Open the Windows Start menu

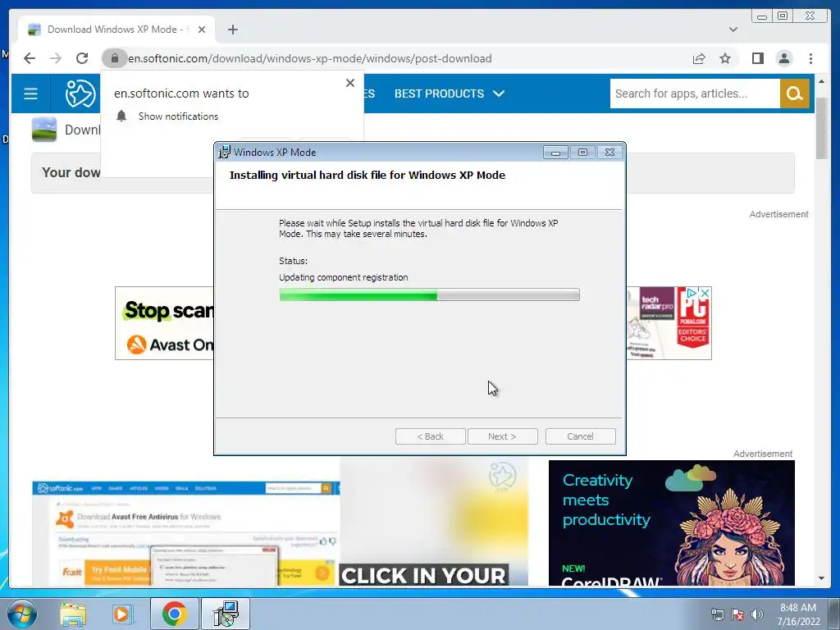(x=21, y=614)
